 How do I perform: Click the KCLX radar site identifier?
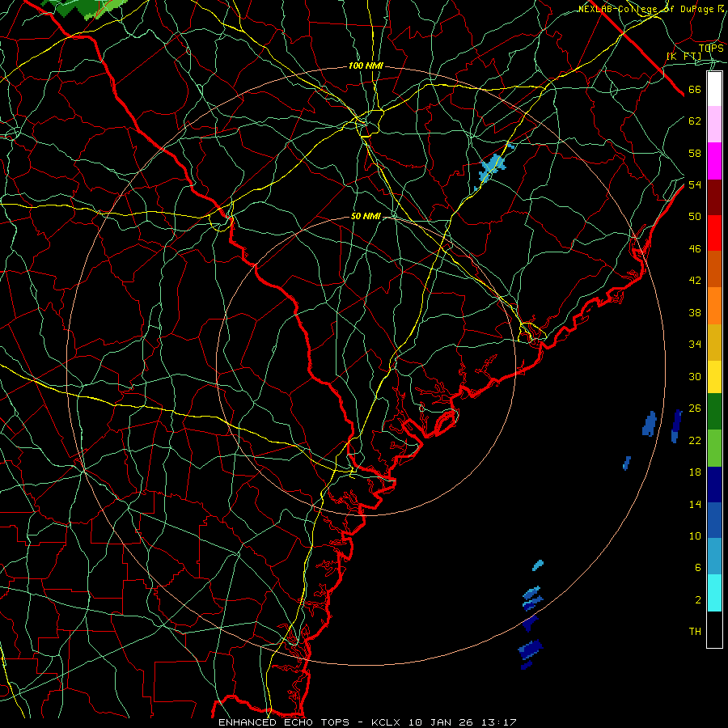pos(387,722)
